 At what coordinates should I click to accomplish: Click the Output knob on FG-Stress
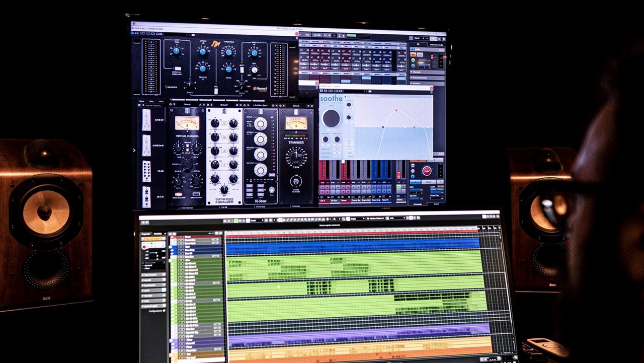pos(260,170)
